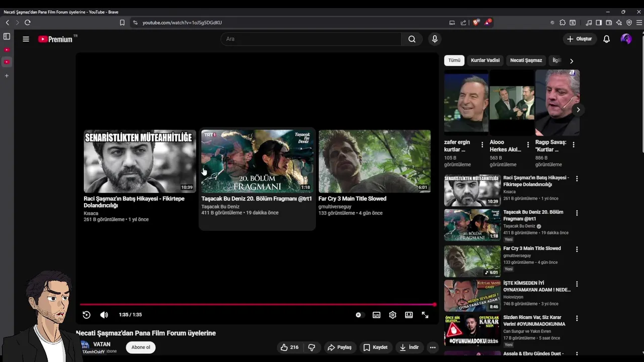Open Brave Rewards triangle icon
This screenshot has width=644, height=362.
[488, 23]
